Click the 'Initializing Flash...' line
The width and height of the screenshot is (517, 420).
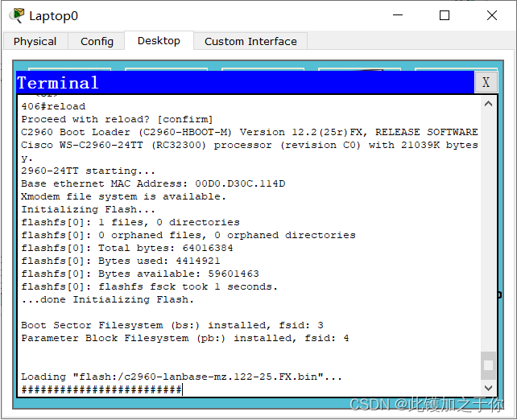pyautogui.click(x=88, y=209)
